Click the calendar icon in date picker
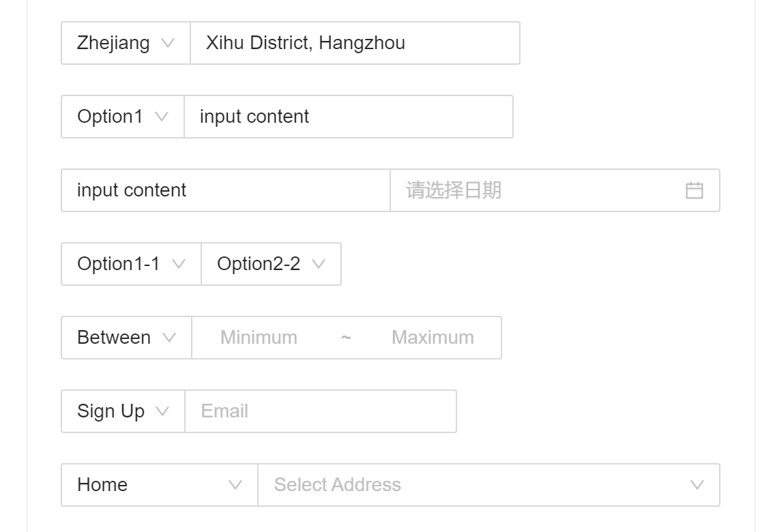 [694, 190]
